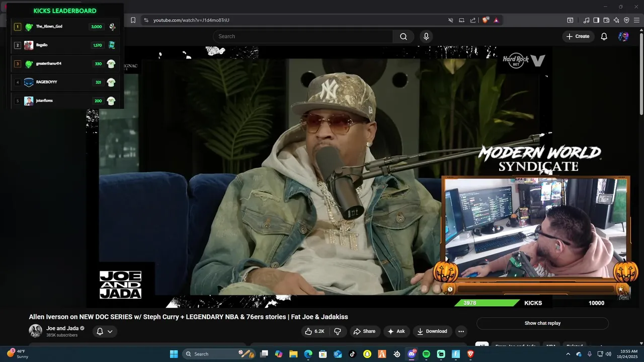Open the weather widget showing 46°F Sunny
The width and height of the screenshot is (644, 362).
point(18,354)
